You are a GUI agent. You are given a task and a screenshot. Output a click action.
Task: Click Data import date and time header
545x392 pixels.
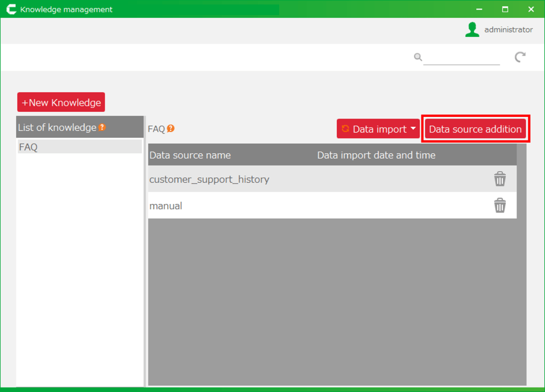[x=376, y=155]
